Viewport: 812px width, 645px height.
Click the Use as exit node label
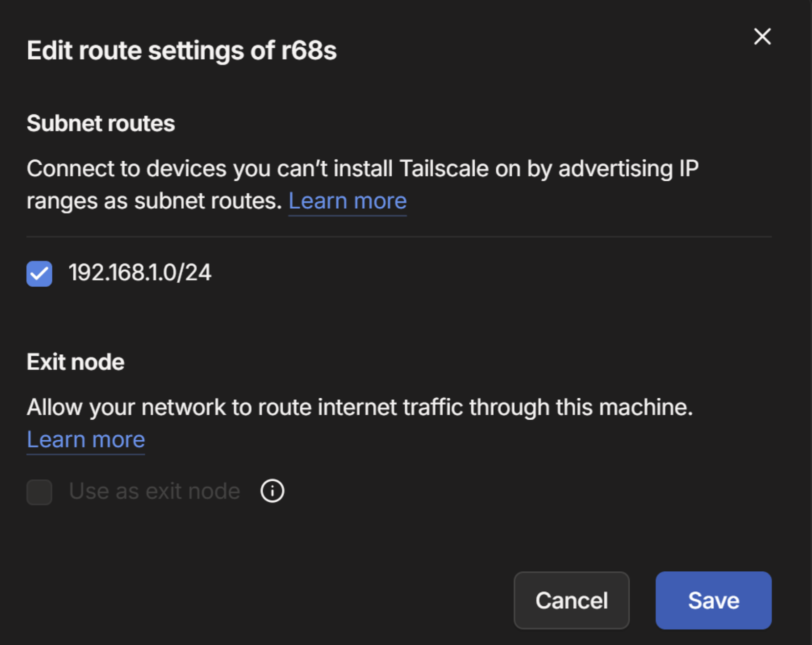(154, 491)
